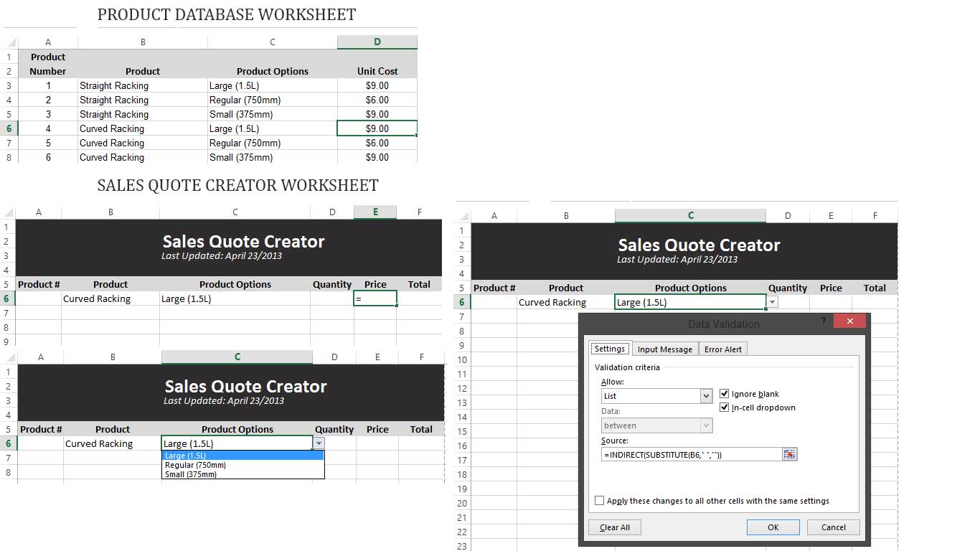Click the help question mark in Data Validation dialog
This screenshot has width=980, height=551.
823,321
